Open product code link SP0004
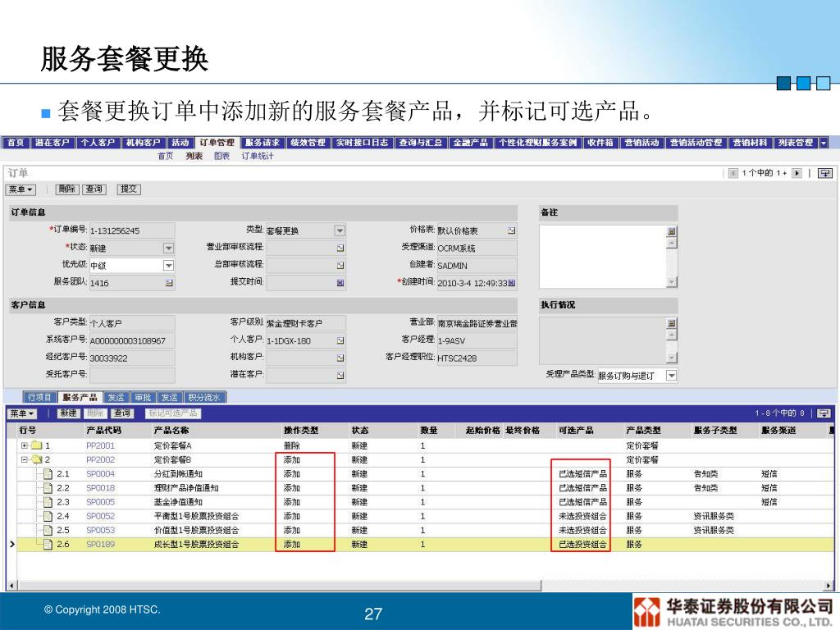Viewport: 840px width, 630px height. point(100,473)
